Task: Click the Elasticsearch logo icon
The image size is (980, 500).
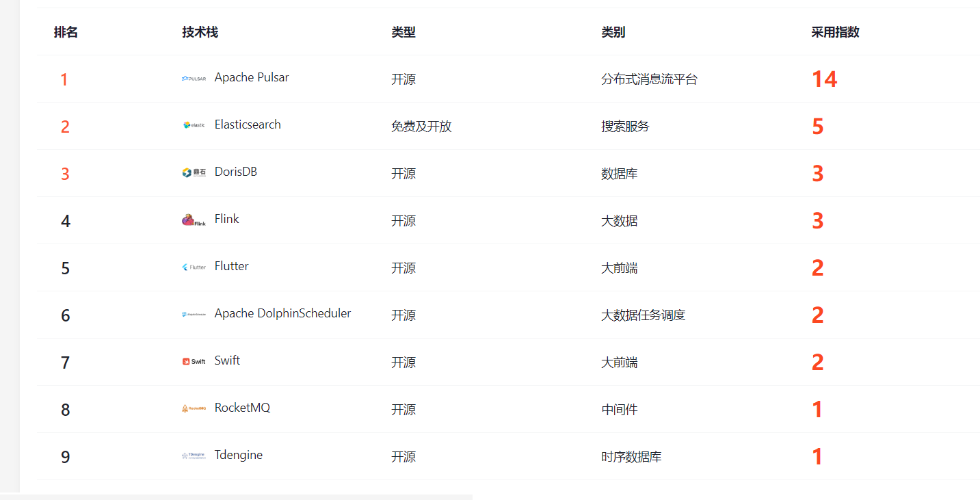Action: 194,125
